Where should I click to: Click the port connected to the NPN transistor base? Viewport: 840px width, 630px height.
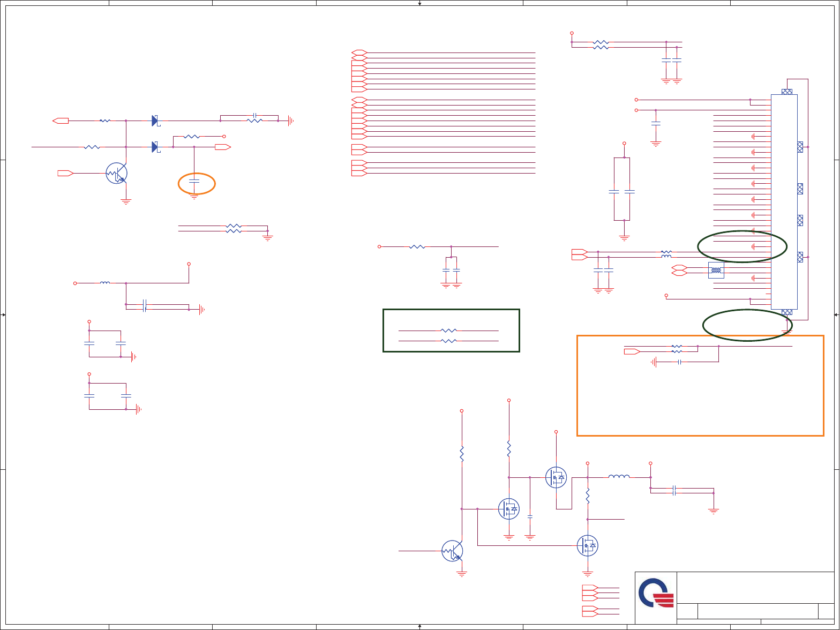tap(65, 173)
